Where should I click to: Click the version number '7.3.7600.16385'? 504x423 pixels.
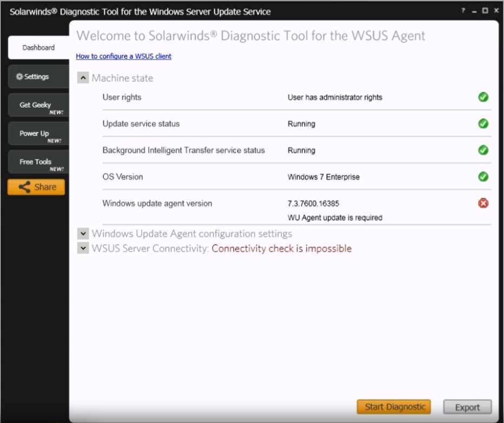click(313, 203)
